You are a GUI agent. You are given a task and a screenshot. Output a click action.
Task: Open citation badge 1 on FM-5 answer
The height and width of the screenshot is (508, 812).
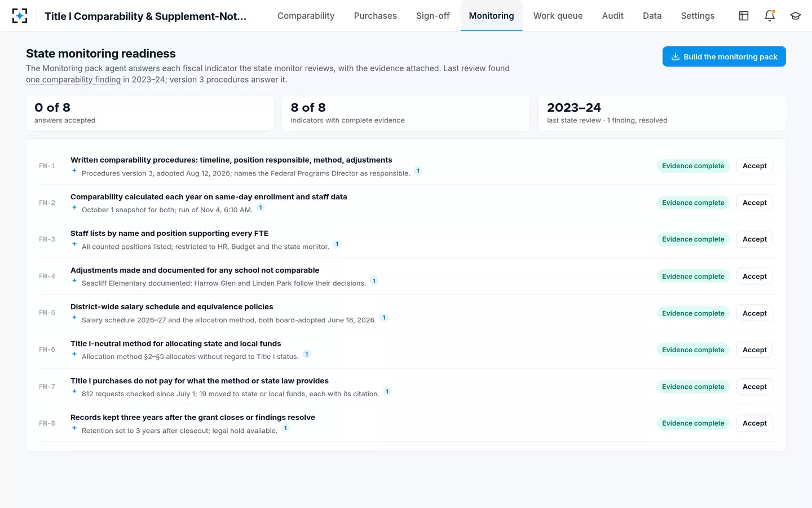tap(384, 318)
